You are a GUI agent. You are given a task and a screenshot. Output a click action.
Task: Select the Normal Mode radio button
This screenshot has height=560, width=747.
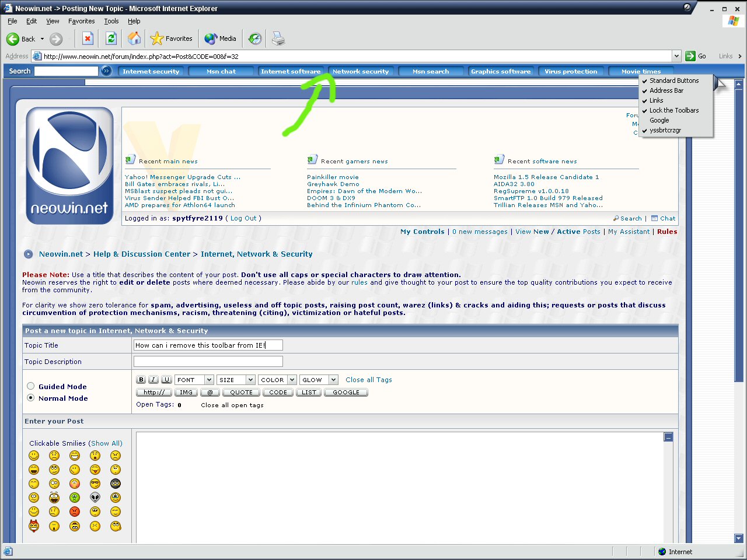click(31, 398)
